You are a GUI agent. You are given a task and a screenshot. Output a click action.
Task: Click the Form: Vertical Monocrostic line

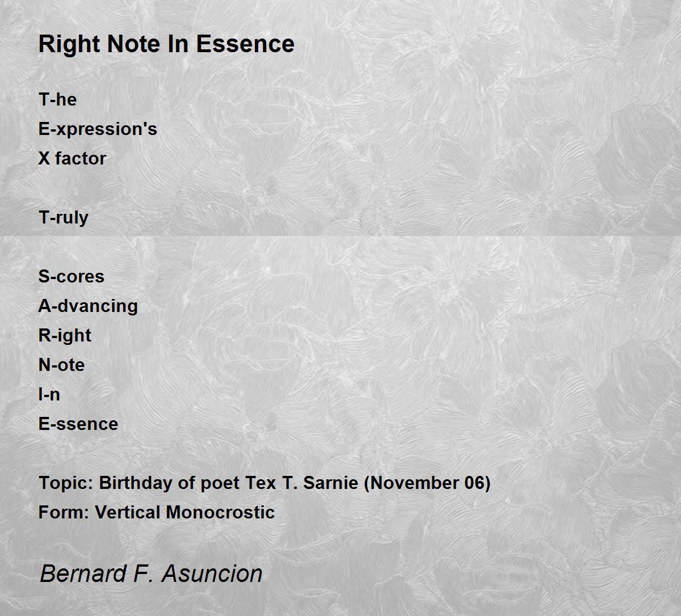(157, 512)
